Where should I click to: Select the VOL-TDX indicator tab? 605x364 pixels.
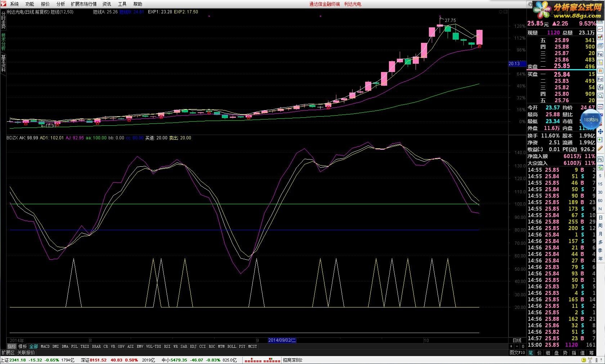pyautogui.click(x=154, y=346)
